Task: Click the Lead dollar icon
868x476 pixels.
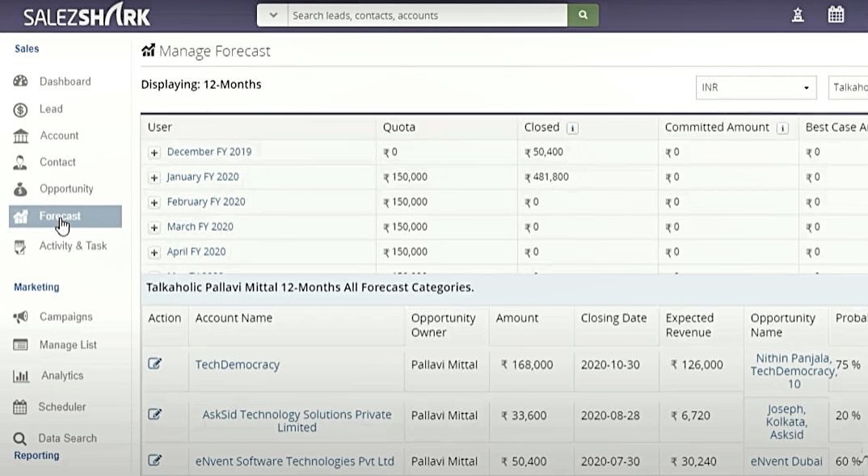Action: point(20,110)
